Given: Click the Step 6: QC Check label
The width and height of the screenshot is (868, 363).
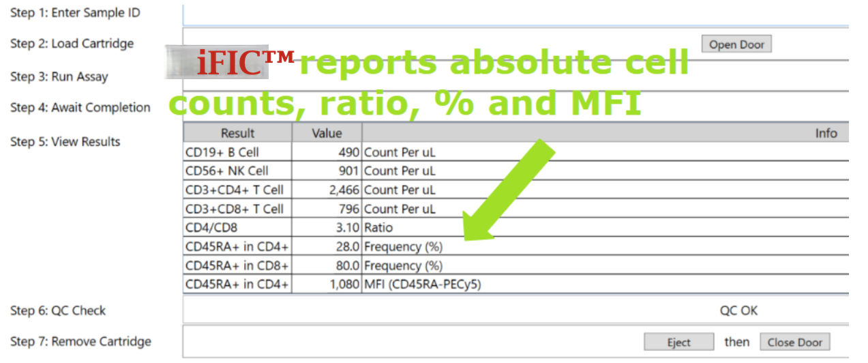Looking at the screenshot, I should click(x=58, y=310).
